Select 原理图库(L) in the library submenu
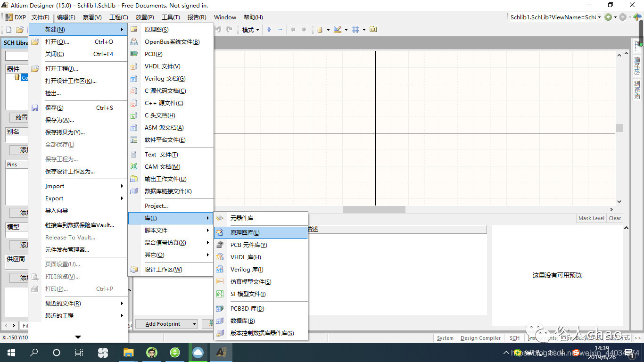 [x=260, y=233]
